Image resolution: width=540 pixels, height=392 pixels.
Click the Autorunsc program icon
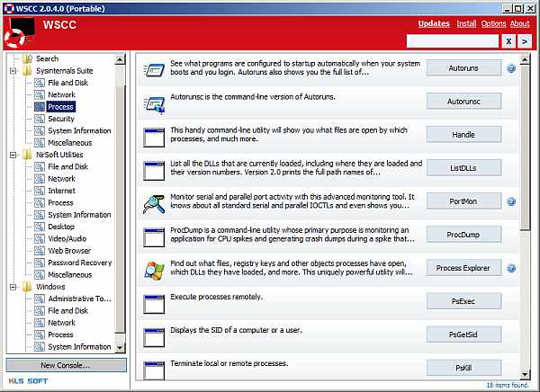click(154, 104)
